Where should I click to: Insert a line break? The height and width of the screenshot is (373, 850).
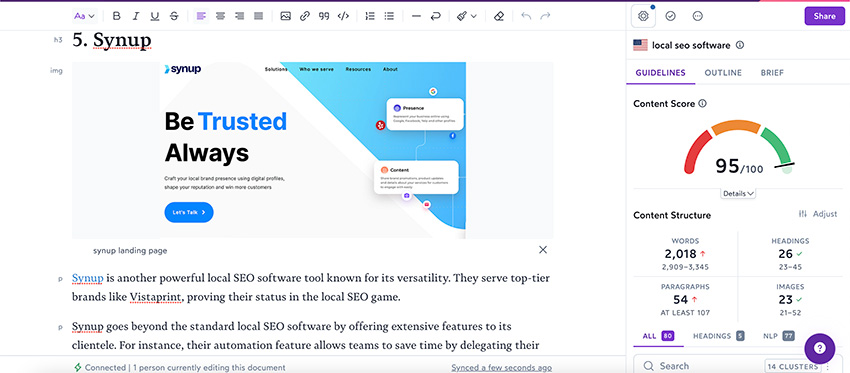435,16
